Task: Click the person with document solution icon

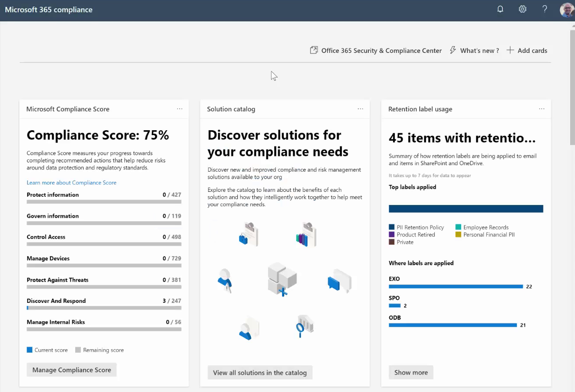Action: coord(248,328)
